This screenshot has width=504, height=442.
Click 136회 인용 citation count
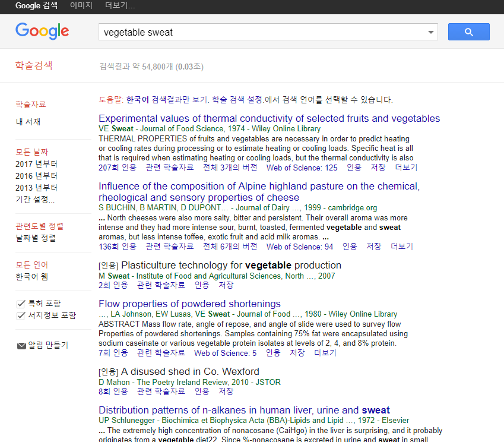pyautogui.click(x=118, y=247)
